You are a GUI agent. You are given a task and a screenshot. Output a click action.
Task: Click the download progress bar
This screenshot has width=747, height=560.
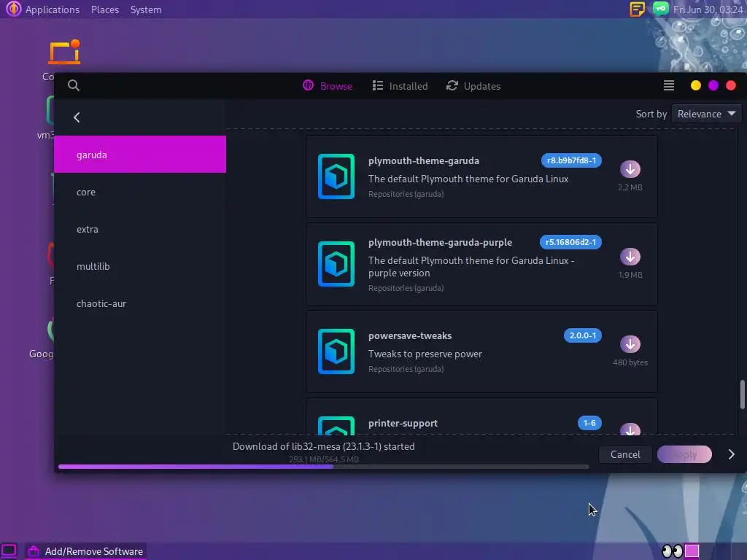point(324,467)
